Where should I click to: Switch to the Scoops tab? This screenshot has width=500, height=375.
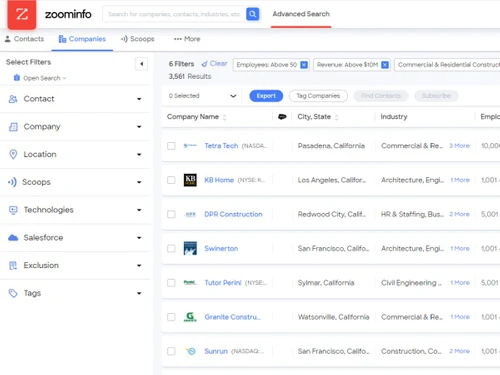(x=138, y=39)
